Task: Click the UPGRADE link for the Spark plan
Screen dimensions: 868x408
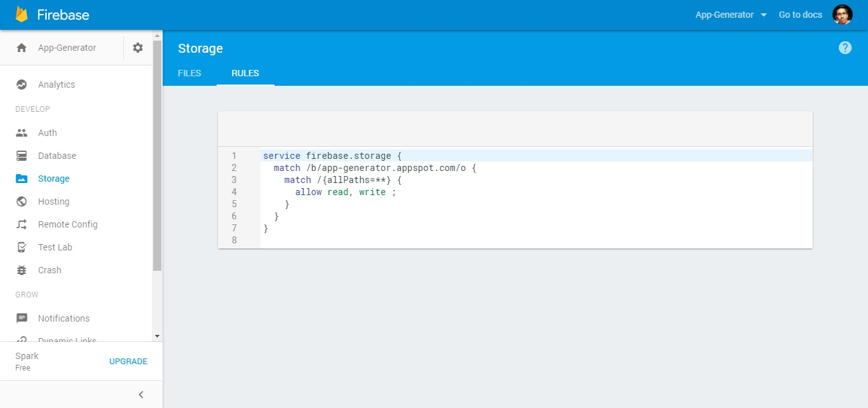Action: [128, 361]
